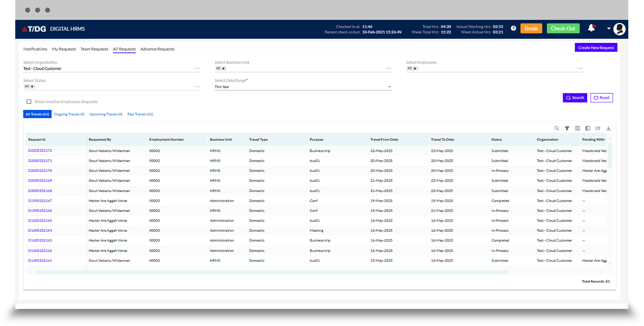Sort by the Requested By column header

(117, 139)
